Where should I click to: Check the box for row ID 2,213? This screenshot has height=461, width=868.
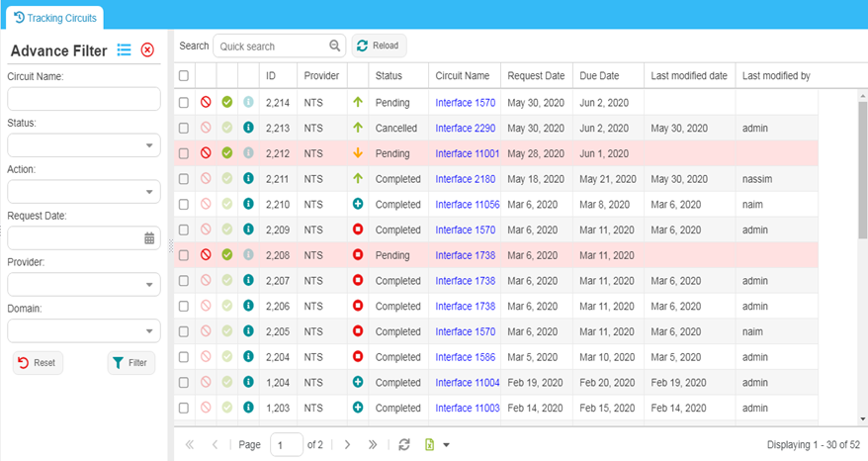[x=184, y=128]
